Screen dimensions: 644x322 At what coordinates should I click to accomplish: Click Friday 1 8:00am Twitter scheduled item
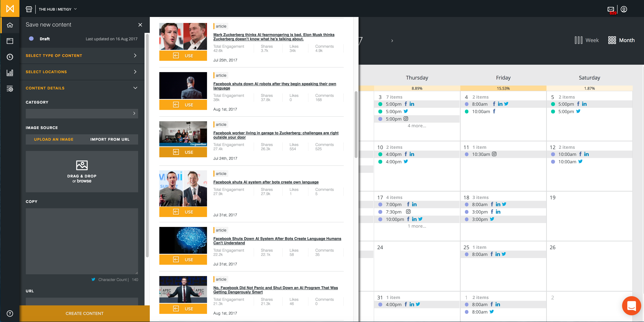(x=503, y=312)
